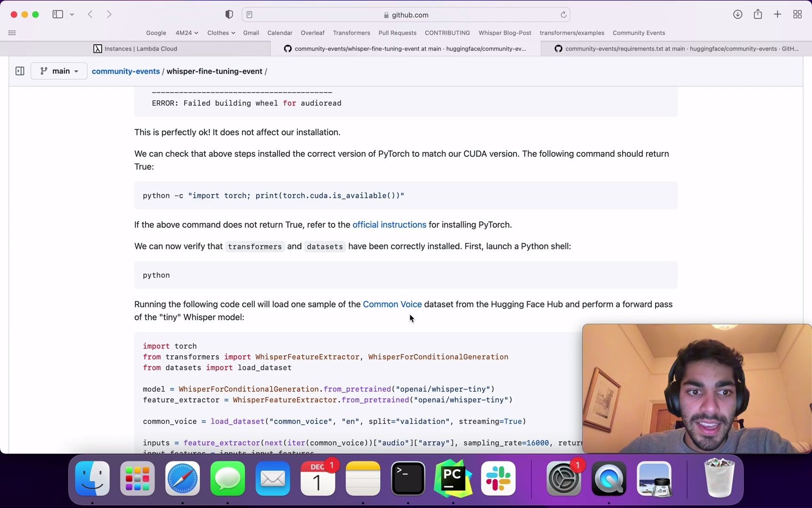Go forward to next page
Screen dimensions: 812x508
tap(109, 15)
